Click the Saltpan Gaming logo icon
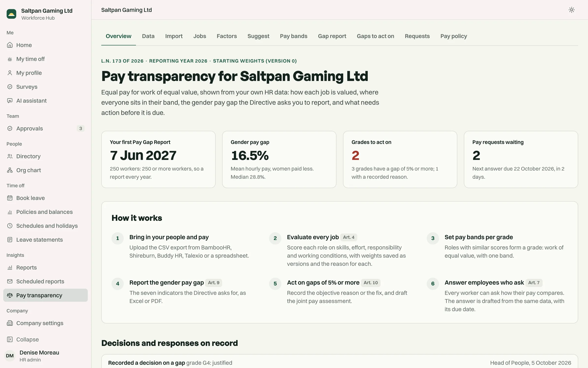588x368 pixels. coord(11,14)
